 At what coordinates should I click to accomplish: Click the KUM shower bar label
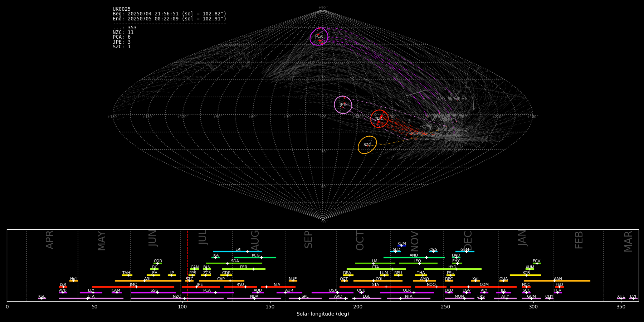click(x=402, y=244)
